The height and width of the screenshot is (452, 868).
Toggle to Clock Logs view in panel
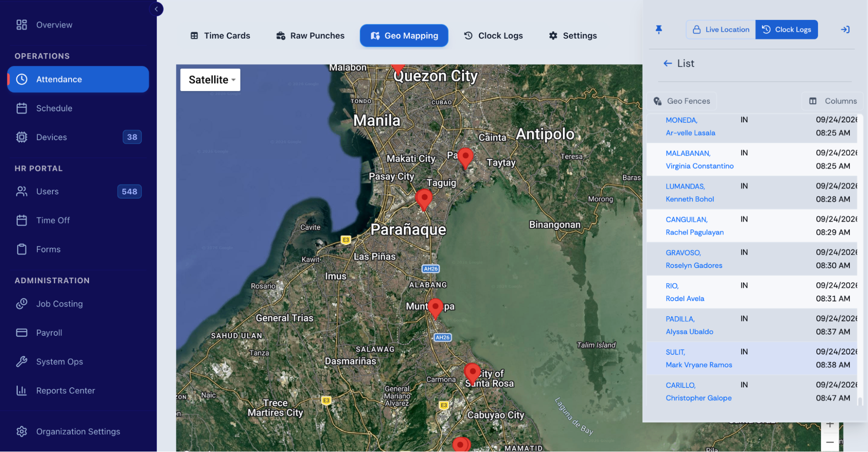tap(786, 29)
